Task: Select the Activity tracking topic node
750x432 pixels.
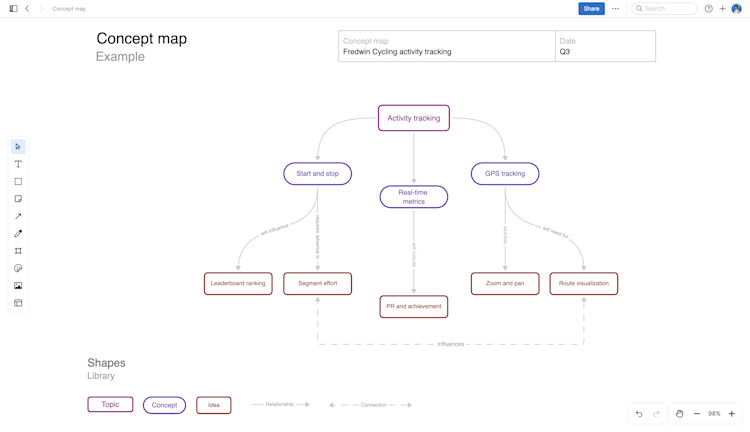Action: tap(414, 118)
